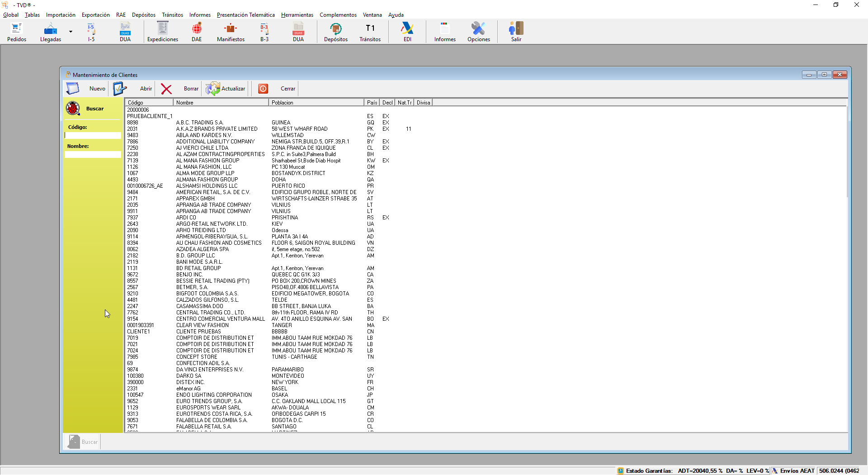Viewport: 868px width, 475px height.
Task: Open the Pedidos toolbar icon
Action: coord(17,32)
